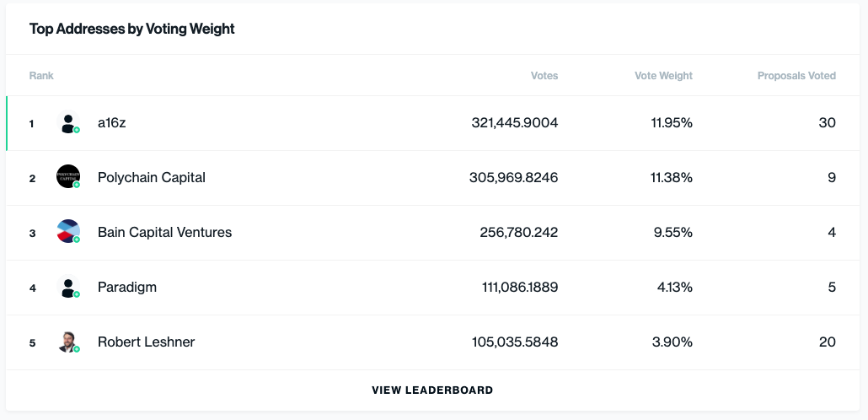Click Robert Leshner's profile photo
Image resolution: width=868 pixels, height=420 pixels.
click(x=68, y=342)
